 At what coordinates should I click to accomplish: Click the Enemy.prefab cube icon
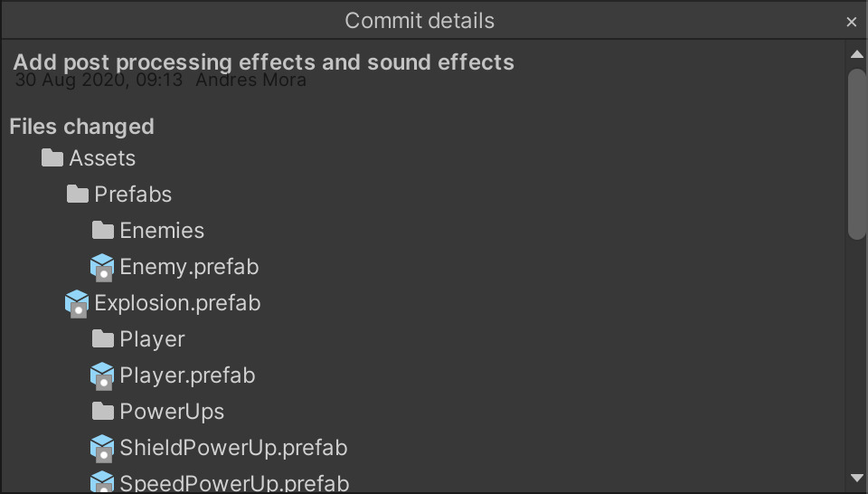[102, 268]
